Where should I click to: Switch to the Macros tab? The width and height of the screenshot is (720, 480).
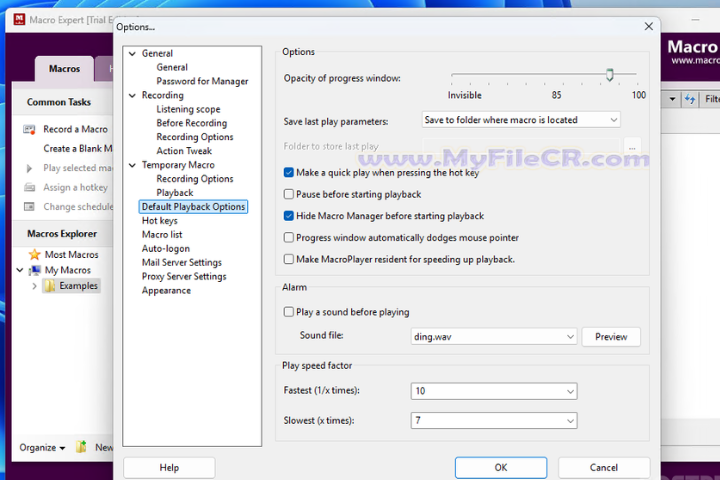[x=64, y=69]
